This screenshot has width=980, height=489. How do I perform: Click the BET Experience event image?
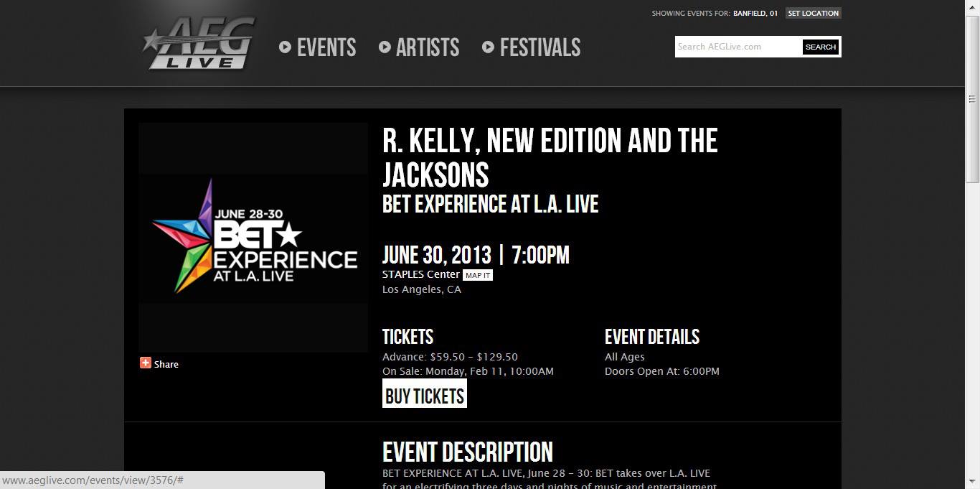[x=253, y=238]
